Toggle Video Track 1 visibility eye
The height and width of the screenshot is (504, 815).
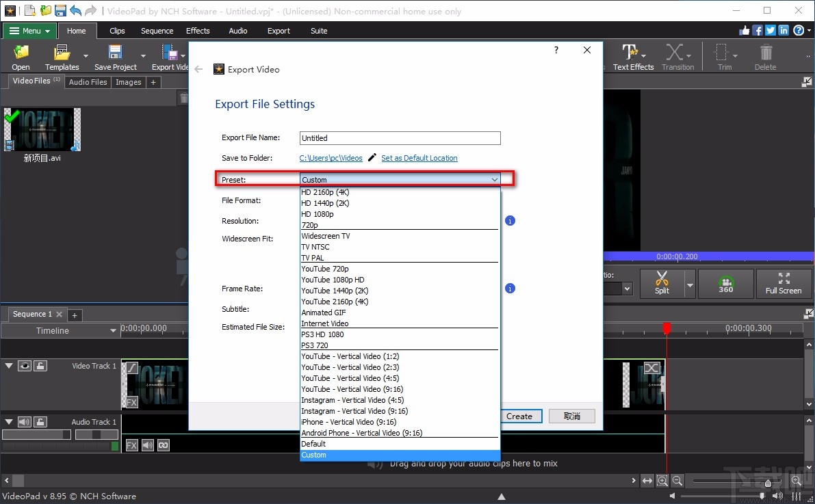pyautogui.click(x=25, y=366)
